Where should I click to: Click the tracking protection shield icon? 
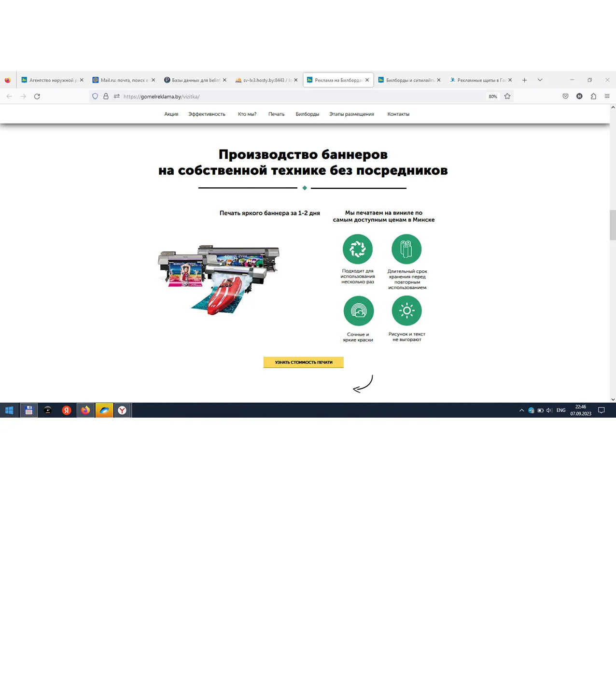pos(95,97)
